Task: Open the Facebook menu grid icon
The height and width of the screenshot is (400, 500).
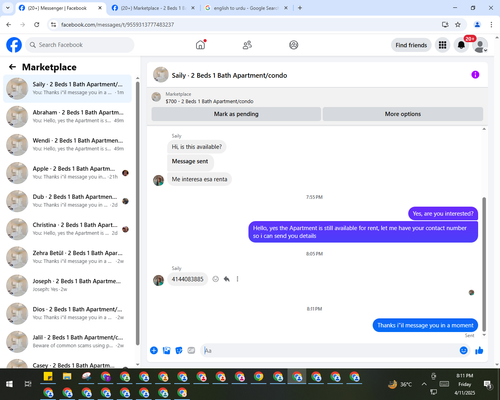Action: pyautogui.click(x=442, y=45)
